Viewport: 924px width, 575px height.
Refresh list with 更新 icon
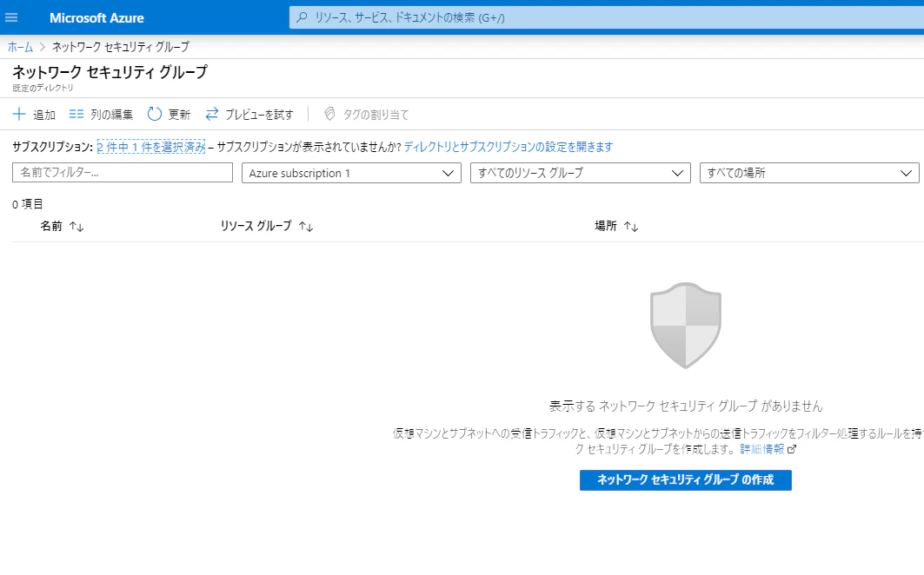155,114
